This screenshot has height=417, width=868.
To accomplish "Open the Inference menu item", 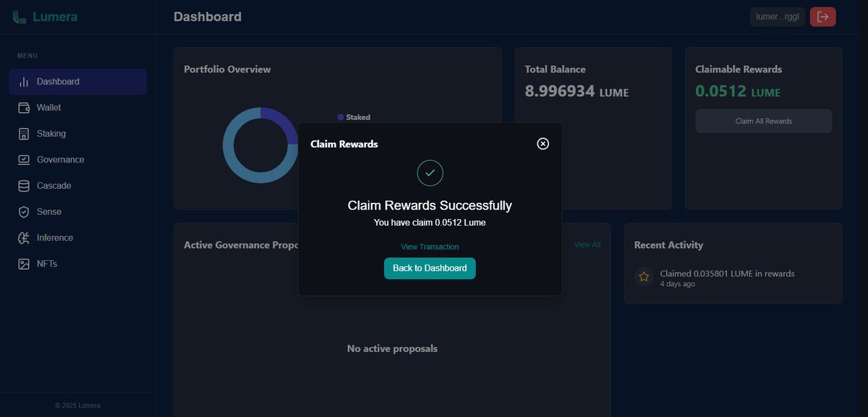I will (x=78, y=238).
